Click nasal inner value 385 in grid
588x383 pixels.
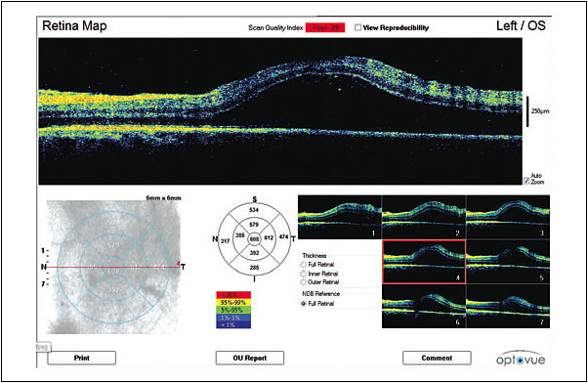click(240, 235)
